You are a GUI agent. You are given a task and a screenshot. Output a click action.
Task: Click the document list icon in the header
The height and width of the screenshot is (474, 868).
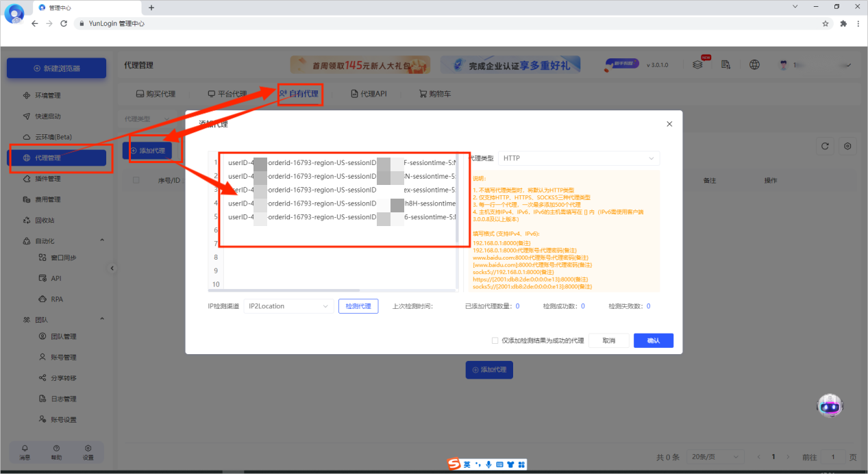coord(726,65)
